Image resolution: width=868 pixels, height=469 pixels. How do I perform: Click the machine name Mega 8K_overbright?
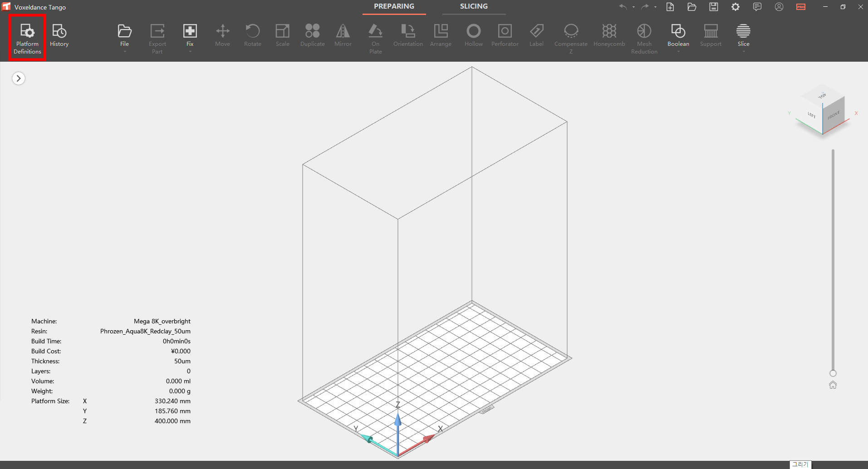pyautogui.click(x=162, y=321)
